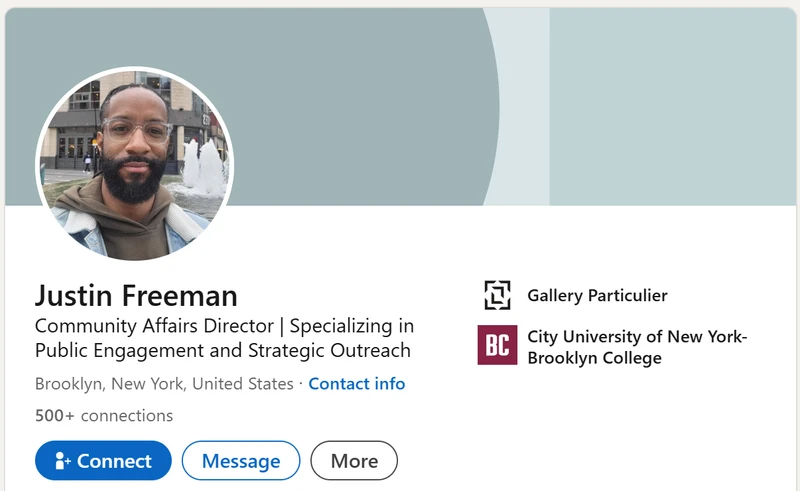Click the name Justin Freeman

pos(136,296)
